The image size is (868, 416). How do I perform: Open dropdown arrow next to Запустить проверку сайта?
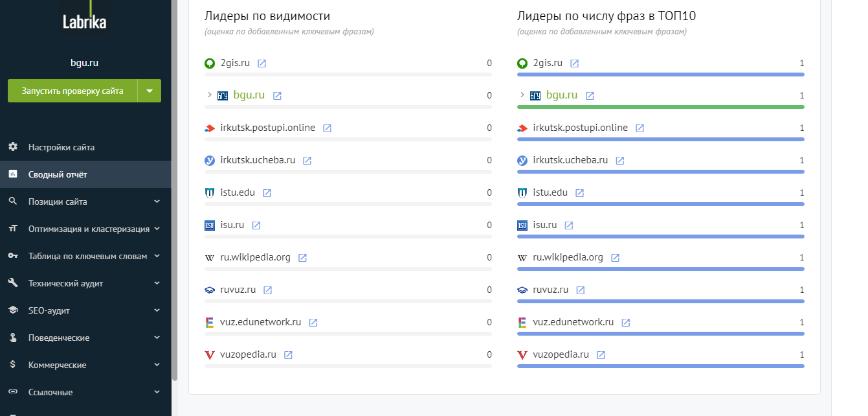click(x=150, y=91)
